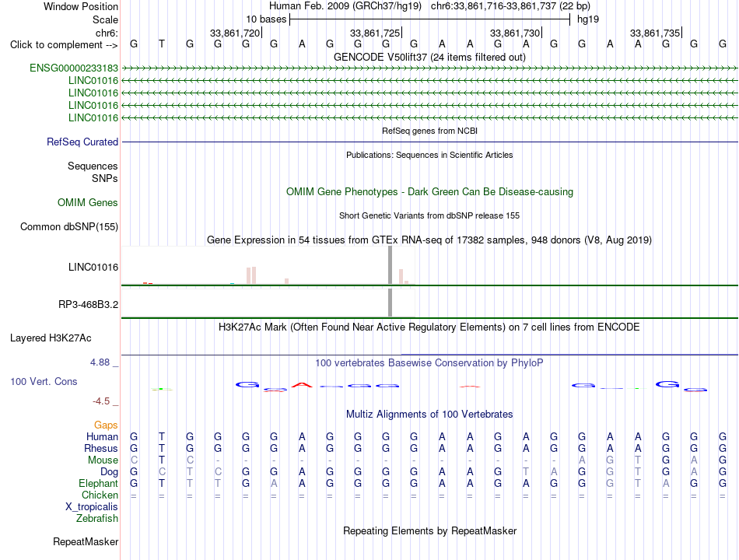Open the ENSG00000233183 gene label
Viewport: 739px width, 560px height.
(74, 68)
